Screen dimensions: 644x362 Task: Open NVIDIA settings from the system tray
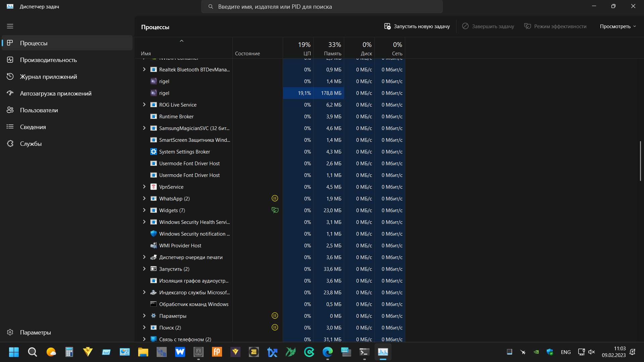click(536, 352)
